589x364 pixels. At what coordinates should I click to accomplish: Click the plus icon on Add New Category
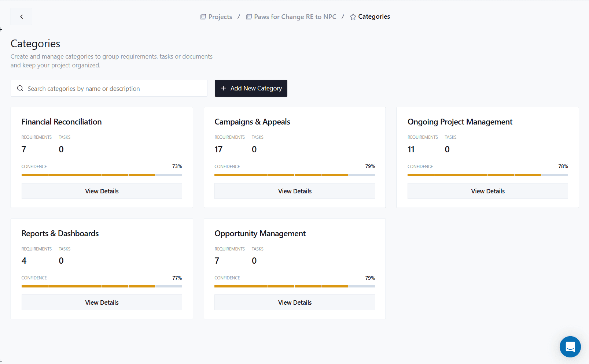pyautogui.click(x=224, y=88)
